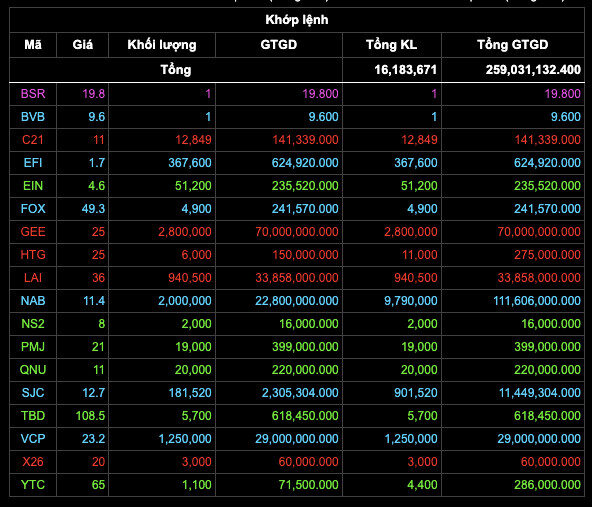The height and width of the screenshot is (507, 592).
Task: Open the BSR stock code
Action: 33,94
